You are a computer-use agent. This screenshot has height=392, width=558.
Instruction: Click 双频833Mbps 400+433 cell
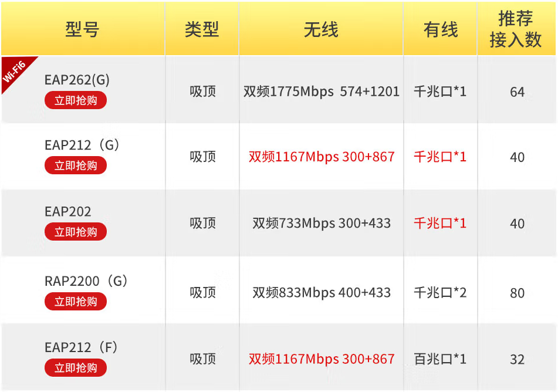click(322, 293)
